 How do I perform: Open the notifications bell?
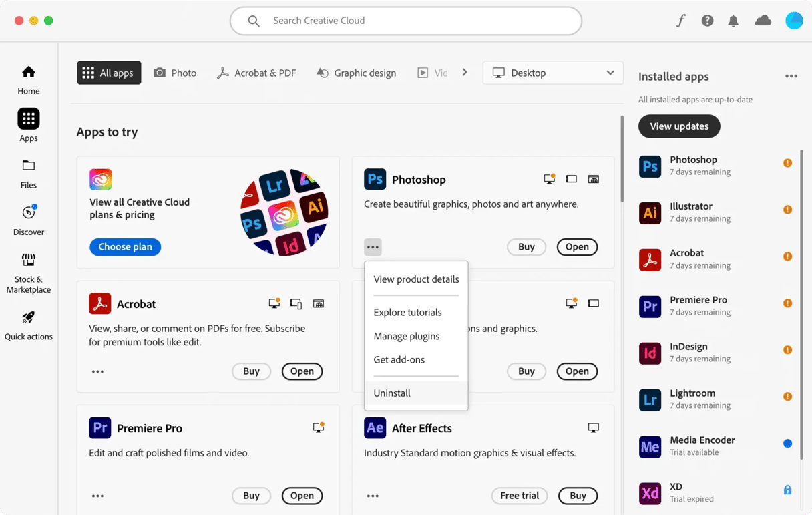733,21
